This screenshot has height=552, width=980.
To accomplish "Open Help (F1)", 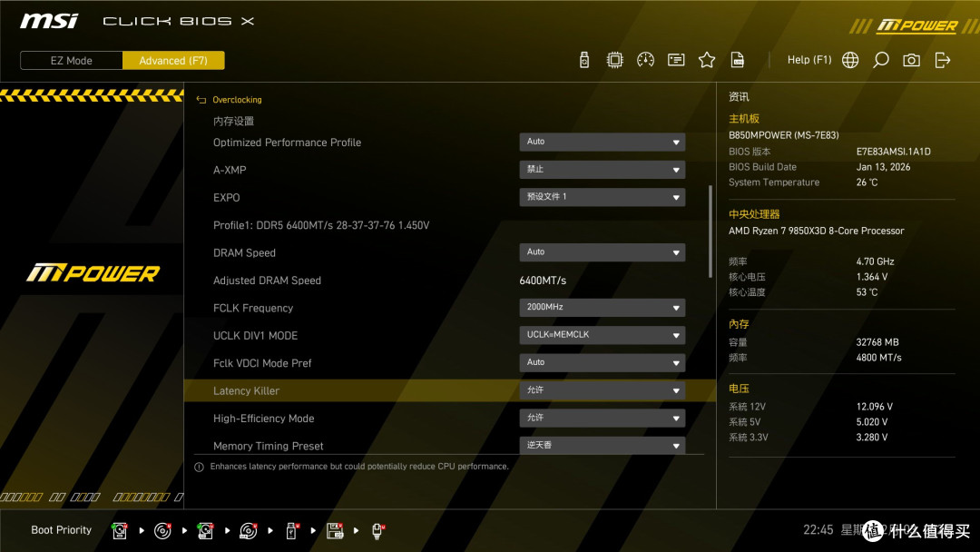I will tap(809, 60).
